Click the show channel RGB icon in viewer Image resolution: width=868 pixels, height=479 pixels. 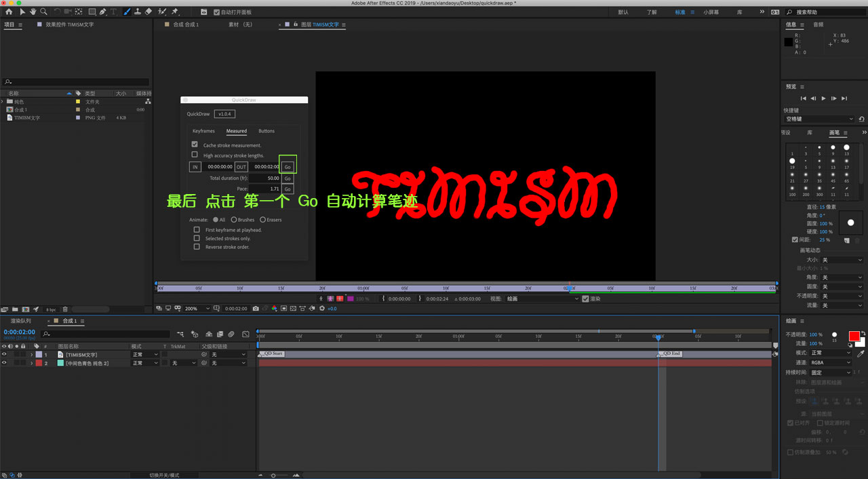click(x=274, y=308)
